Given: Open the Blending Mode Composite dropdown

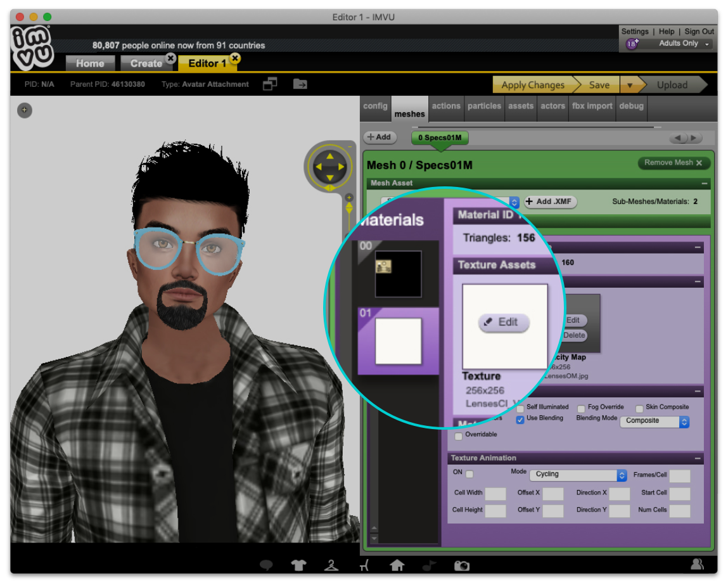Looking at the screenshot, I should 655,421.
